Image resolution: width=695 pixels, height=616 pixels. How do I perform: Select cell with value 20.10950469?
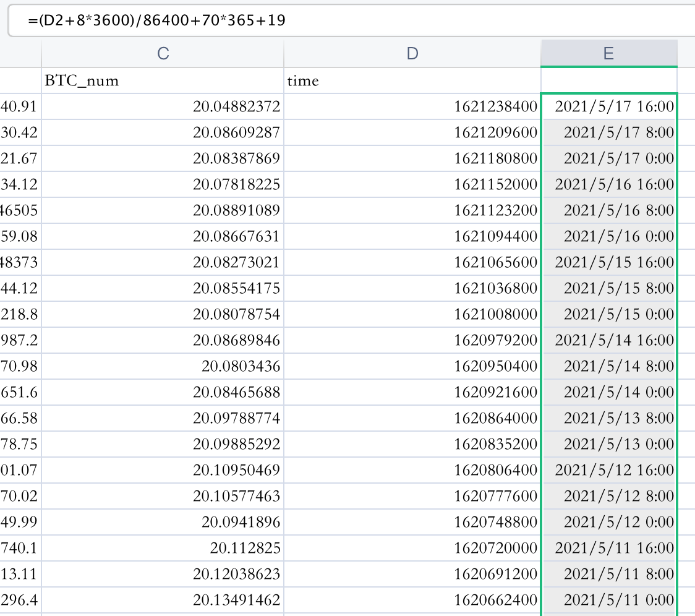point(163,470)
